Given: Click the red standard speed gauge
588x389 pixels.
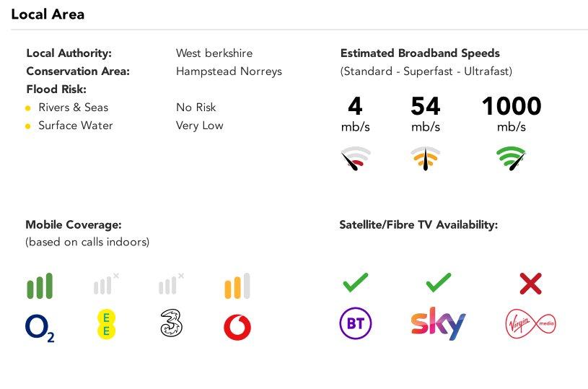Looking at the screenshot, I should 356,158.
